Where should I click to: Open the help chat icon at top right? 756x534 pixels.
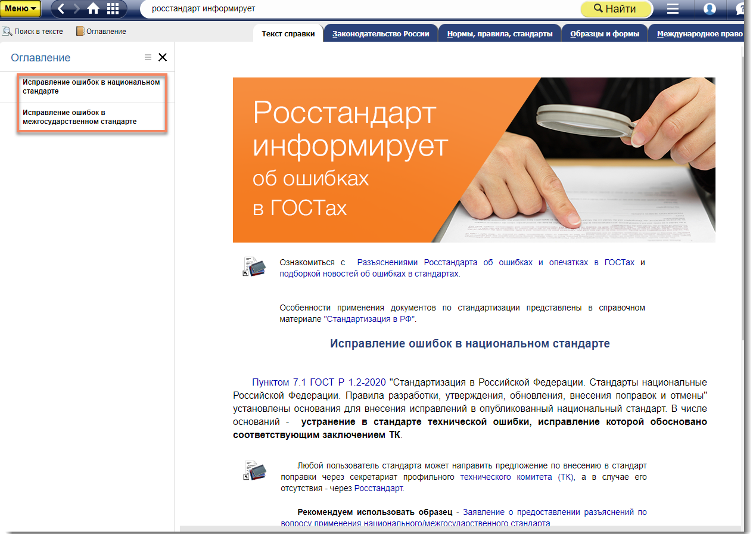(742, 9)
